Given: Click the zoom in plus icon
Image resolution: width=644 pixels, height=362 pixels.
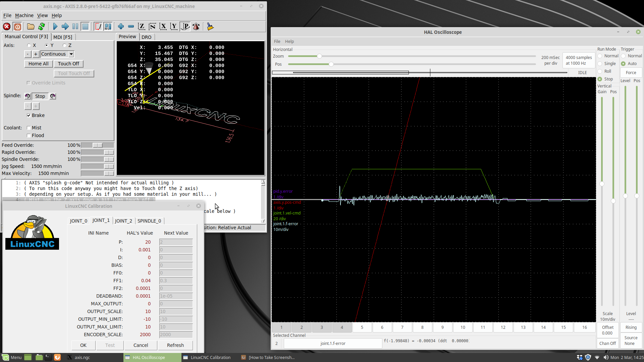Looking at the screenshot, I should coord(121,26).
